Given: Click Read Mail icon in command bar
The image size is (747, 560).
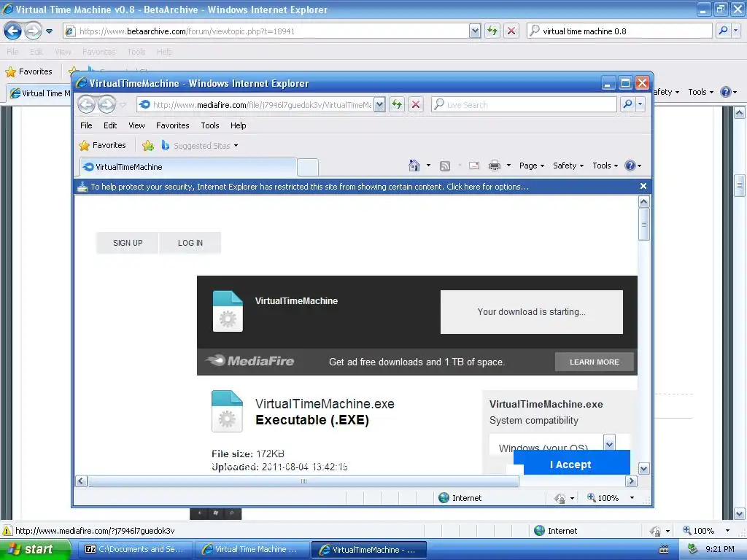Looking at the screenshot, I should 474,166.
